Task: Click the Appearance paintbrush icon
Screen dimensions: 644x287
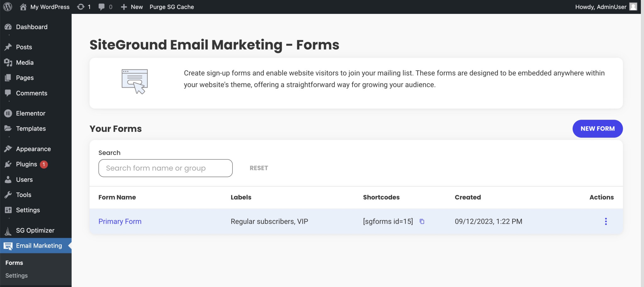Action: click(x=8, y=149)
